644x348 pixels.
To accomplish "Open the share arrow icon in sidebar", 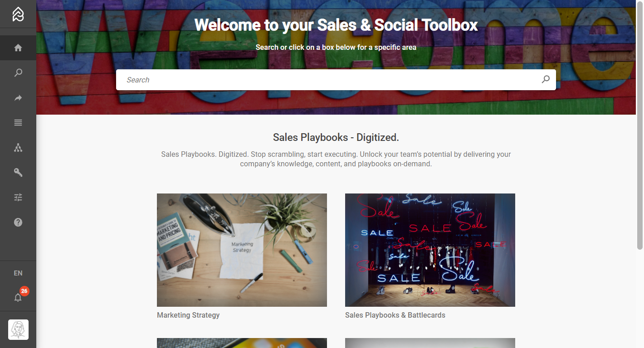I will 18,97.
